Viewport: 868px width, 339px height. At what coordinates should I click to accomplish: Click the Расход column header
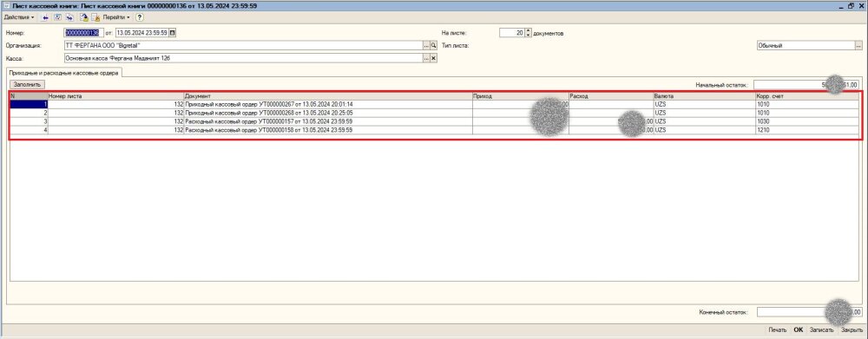[611, 96]
